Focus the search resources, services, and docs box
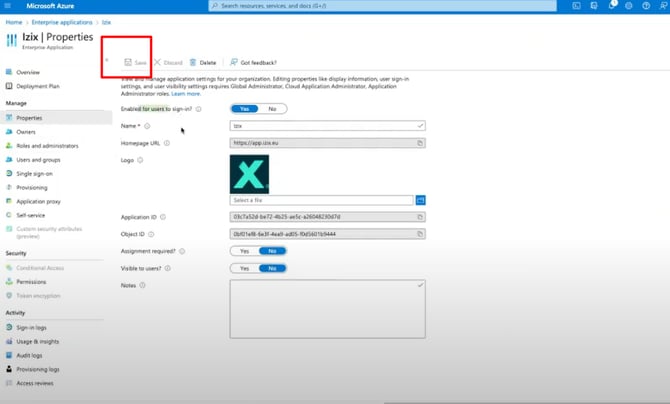This screenshot has width=670, height=404. tap(382, 6)
